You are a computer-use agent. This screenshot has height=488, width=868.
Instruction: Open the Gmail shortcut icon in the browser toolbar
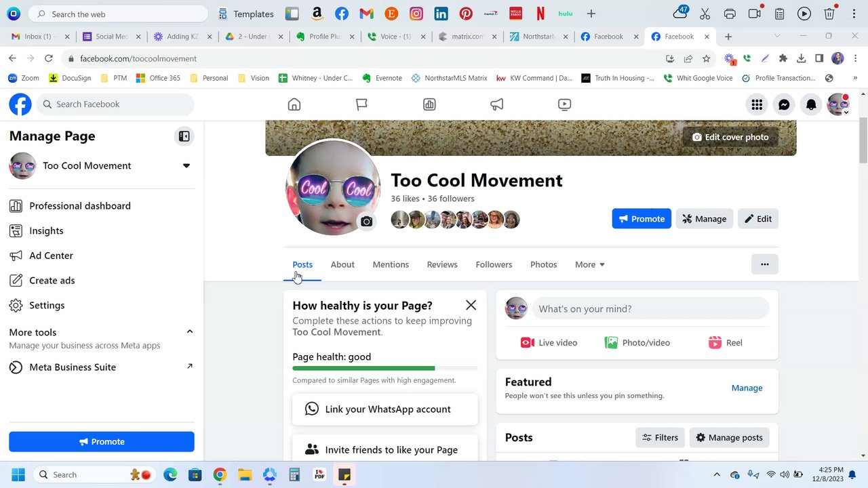pyautogui.click(x=366, y=14)
